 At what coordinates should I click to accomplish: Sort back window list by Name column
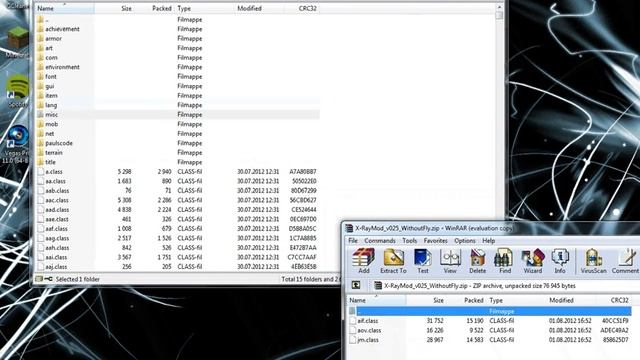(x=65, y=8)
